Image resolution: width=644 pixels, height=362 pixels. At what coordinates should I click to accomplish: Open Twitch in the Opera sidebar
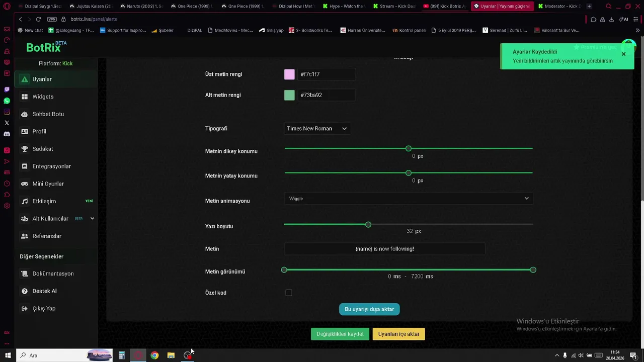[7, 89]
